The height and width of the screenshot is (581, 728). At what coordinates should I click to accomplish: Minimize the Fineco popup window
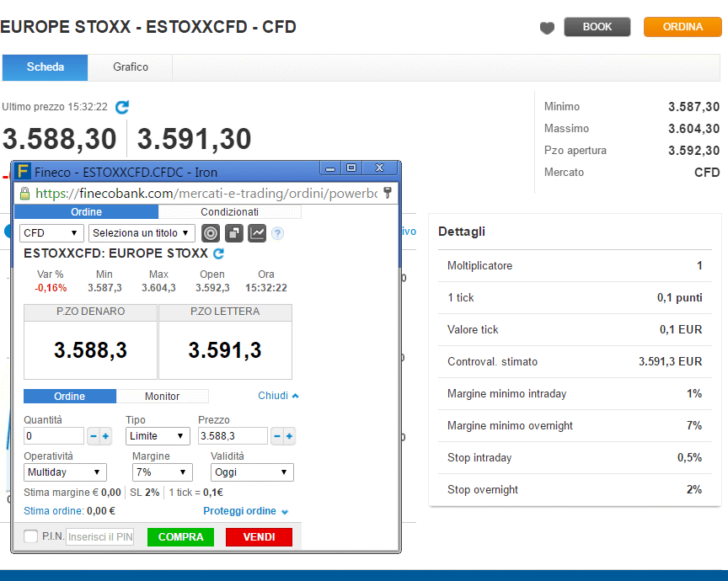(330, 168)
